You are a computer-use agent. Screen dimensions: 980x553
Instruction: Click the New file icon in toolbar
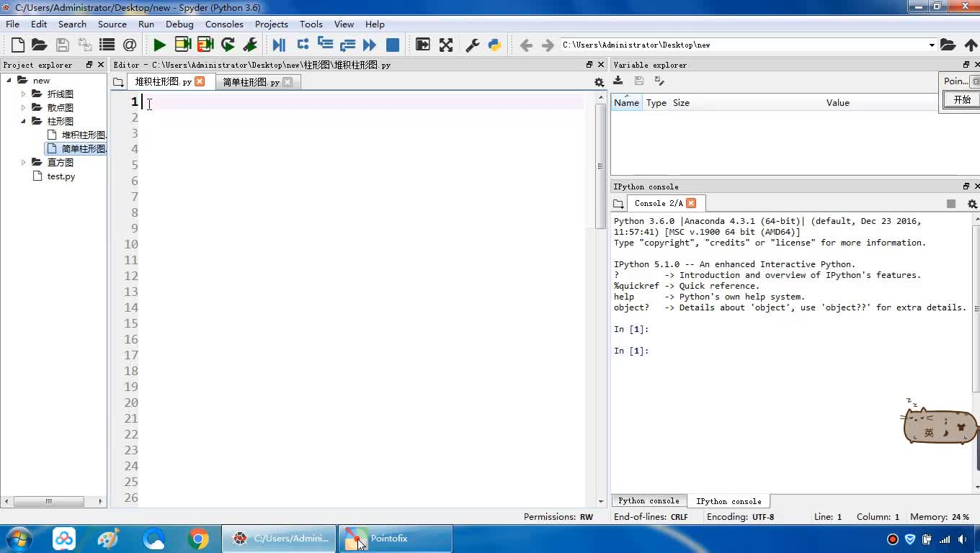(18, 45)
